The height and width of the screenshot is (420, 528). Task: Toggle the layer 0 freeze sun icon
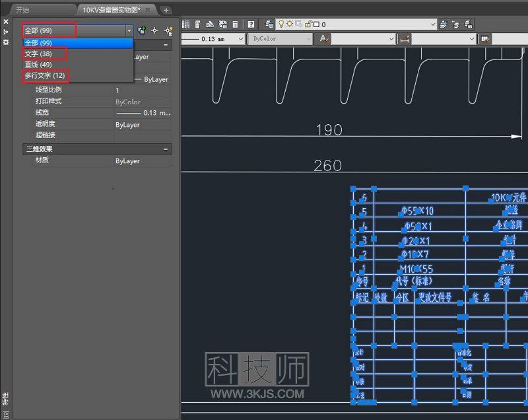290,24
